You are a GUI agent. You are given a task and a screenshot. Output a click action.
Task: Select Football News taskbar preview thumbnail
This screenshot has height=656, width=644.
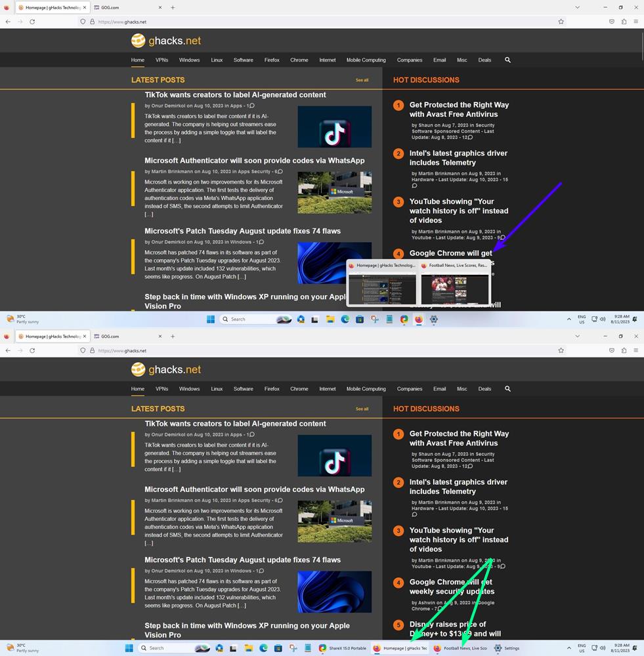point(455,283)
